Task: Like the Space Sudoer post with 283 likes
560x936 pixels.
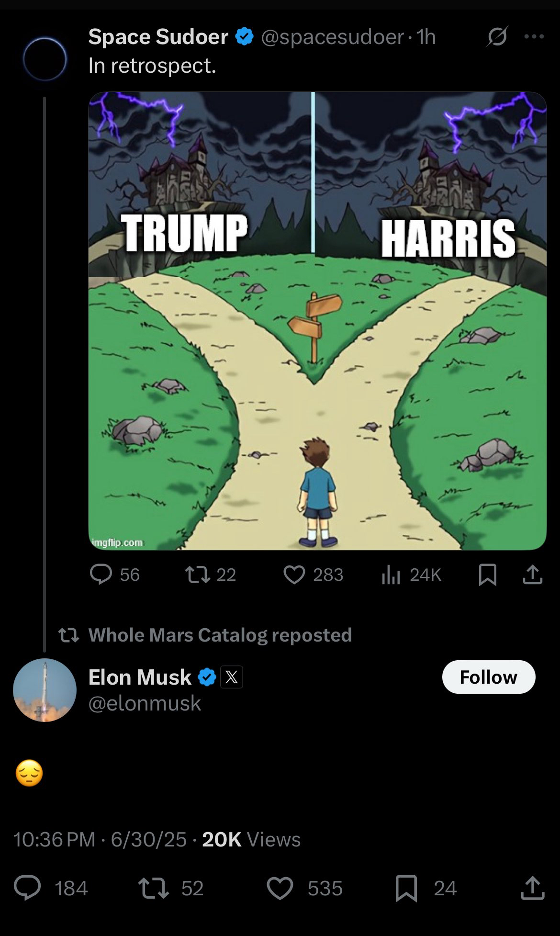Action: (x=294, y=574)
